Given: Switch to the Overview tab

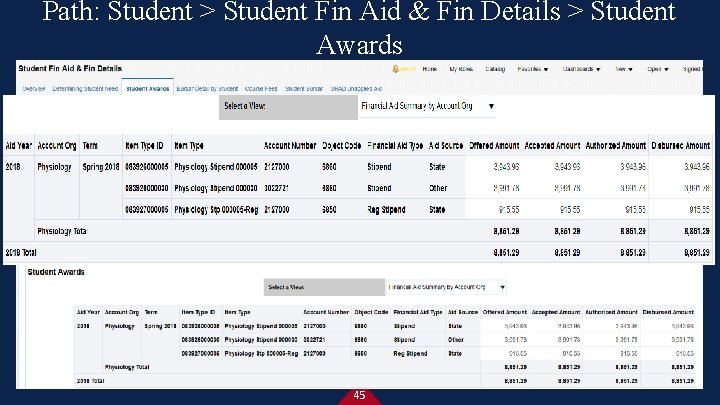Looking at the screenshot, I should pyautogui.click(x=34, y=89).
